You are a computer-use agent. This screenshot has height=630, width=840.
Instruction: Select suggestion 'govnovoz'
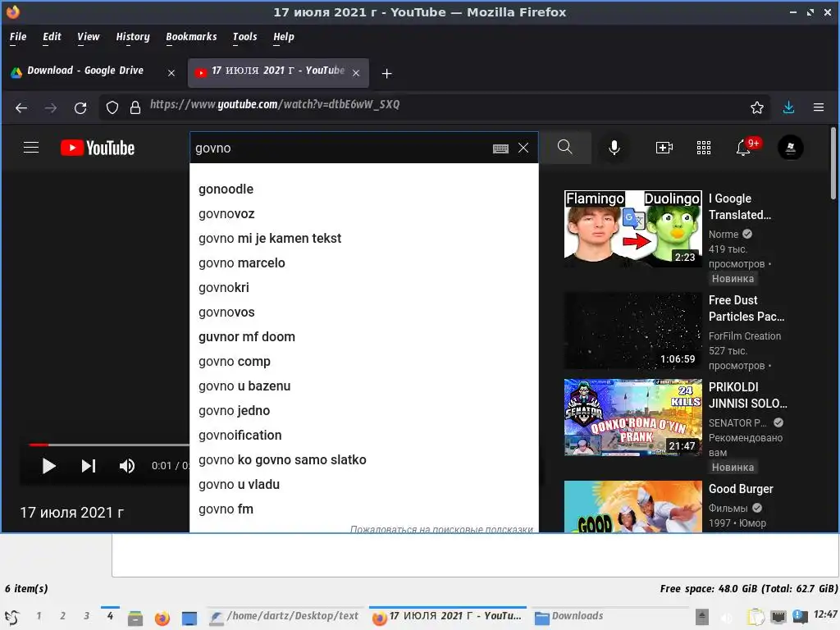coord(363,214)
